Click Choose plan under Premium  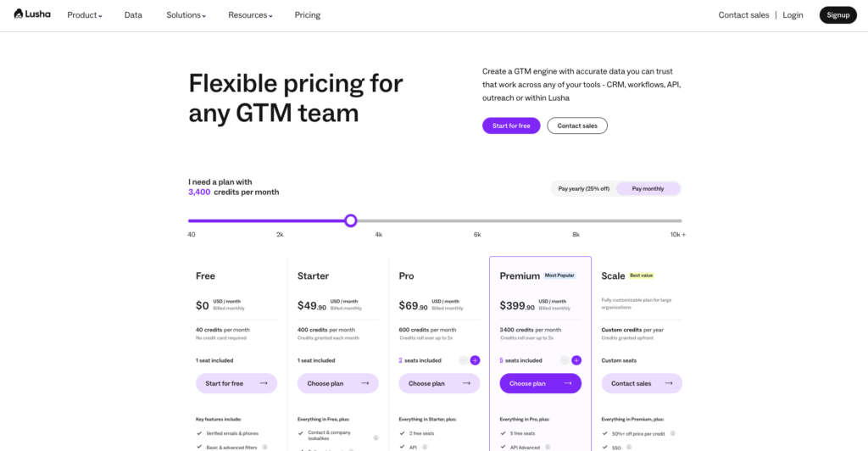point(540,383)
